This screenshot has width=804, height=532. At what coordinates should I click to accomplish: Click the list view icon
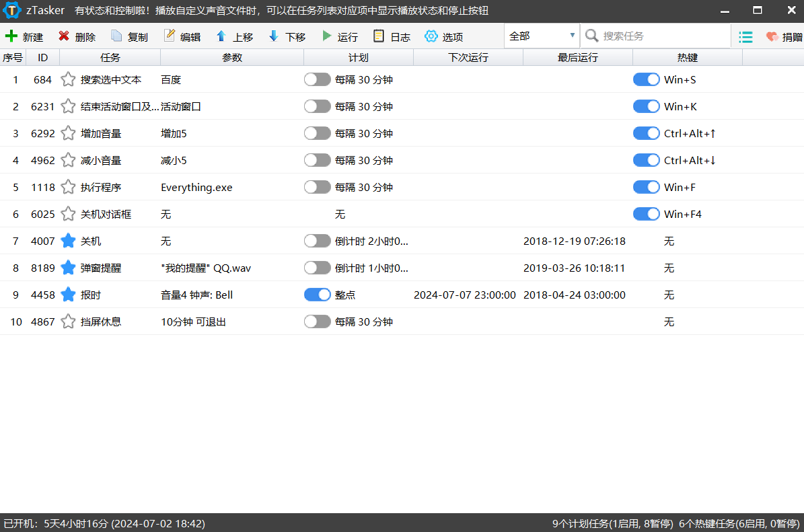pyautogui.click(x=745, y=37)
